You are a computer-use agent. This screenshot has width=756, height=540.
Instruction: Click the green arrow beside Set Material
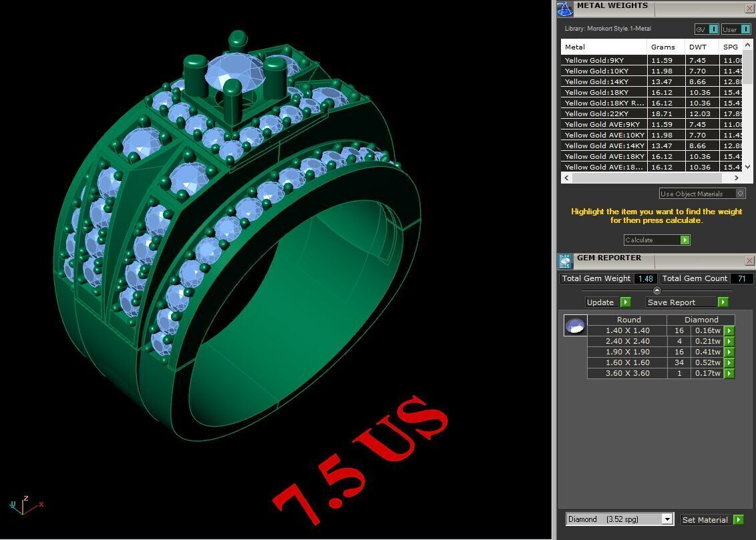point(738,519)
